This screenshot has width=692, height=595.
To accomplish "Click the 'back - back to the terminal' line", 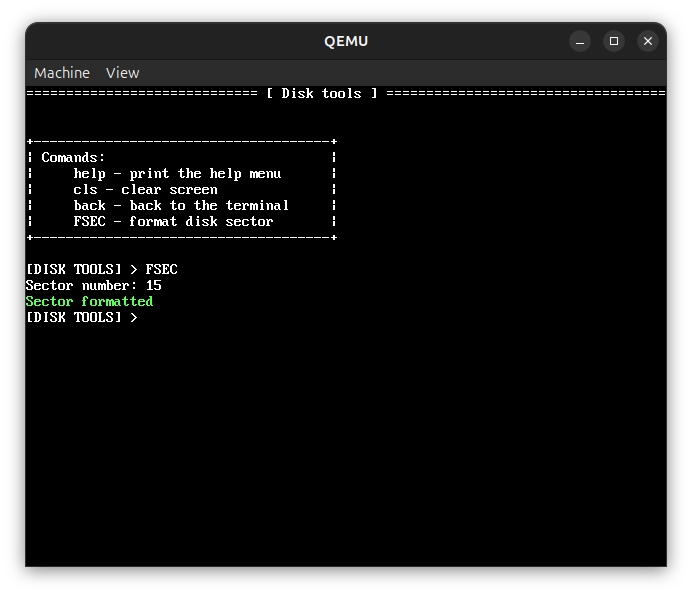I will (x=181, y=206).
